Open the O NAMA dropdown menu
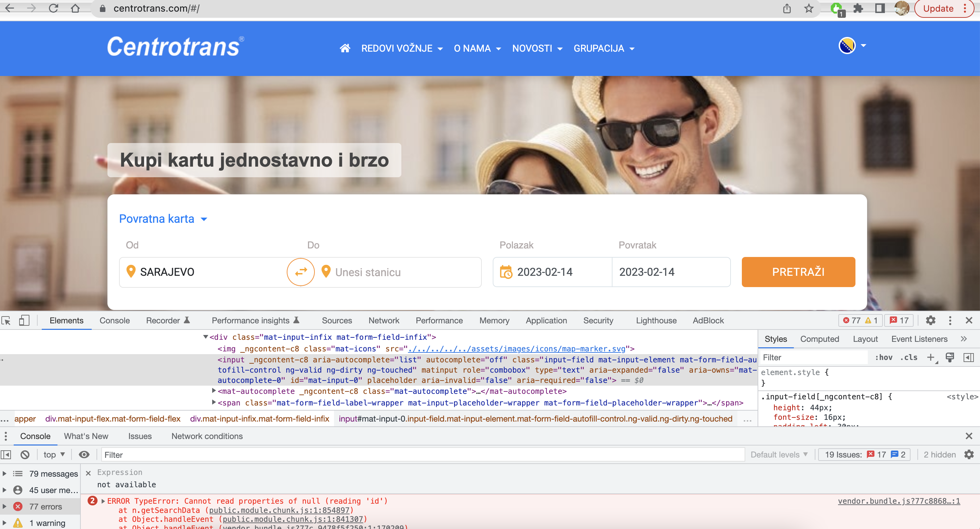Screen dimensions: 980x529 pyautogui.click(x=477, y=48)
